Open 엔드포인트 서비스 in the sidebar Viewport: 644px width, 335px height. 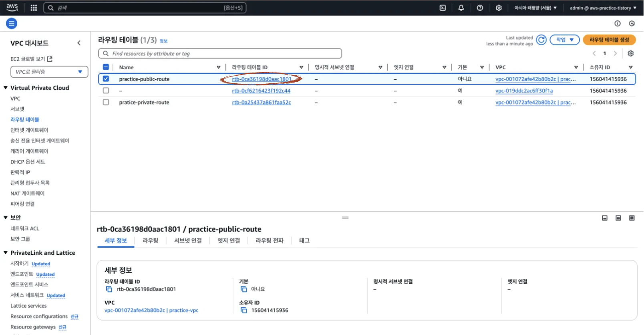(x=29, y=285)
